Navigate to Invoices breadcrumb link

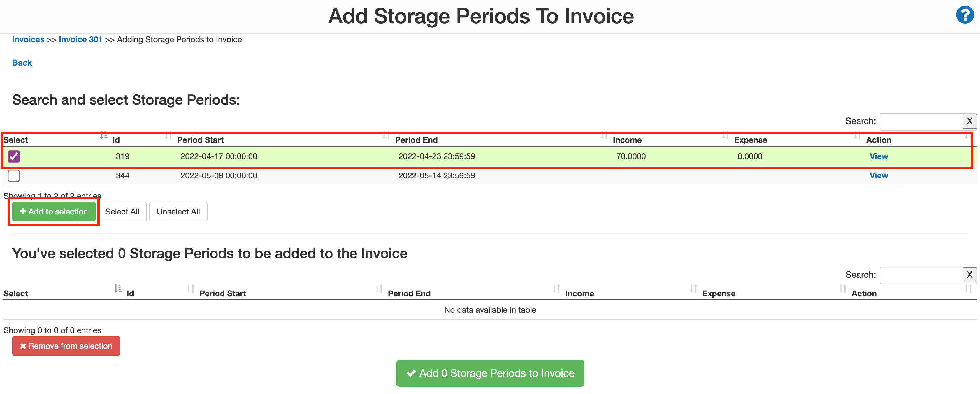(x=28, y=39)
